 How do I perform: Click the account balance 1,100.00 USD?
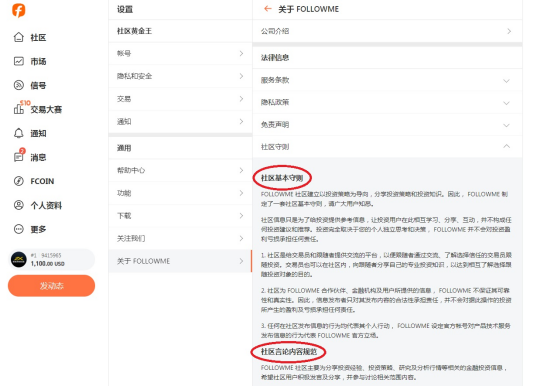point(47,264)
